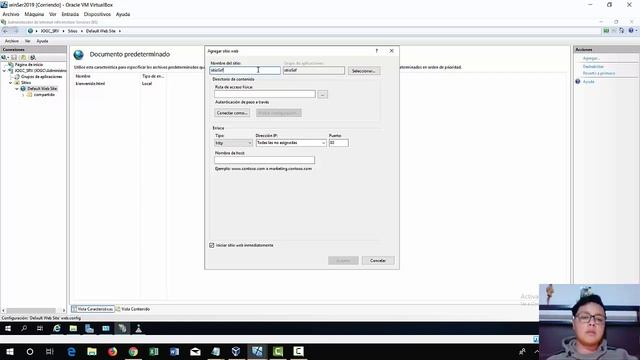
Task: Click the Conexiones horizontal scrollbar
Action: pos(33,311)
